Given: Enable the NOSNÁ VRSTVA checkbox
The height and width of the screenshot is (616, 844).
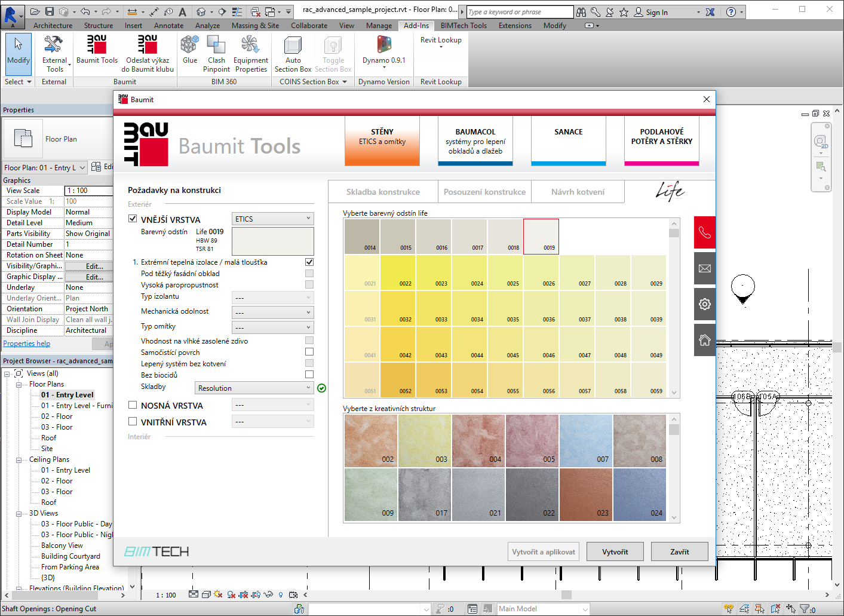Looking at the screenshot, I should tap(133, 405).
